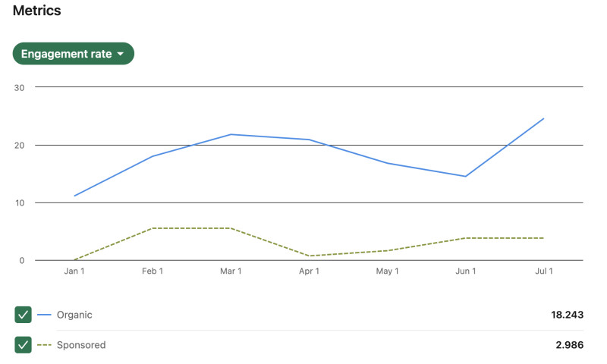Screen dimensions: 607x364
Task: Click the Jan 1 x-axis label
Action: [74, 271]
